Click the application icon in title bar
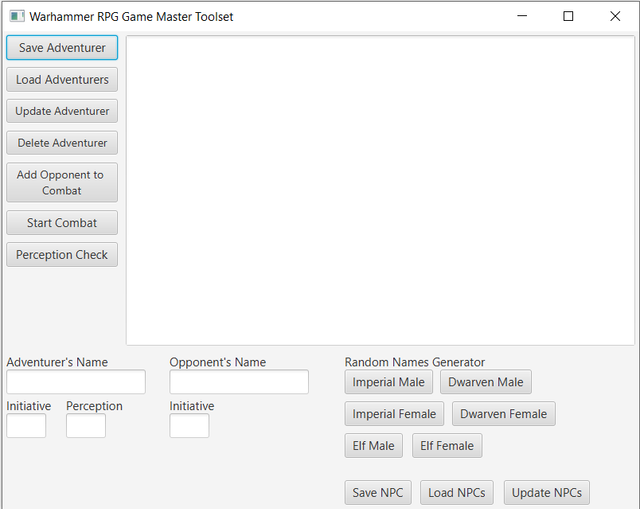The height and width of the screenshot is (509, 640). point(17,16)
